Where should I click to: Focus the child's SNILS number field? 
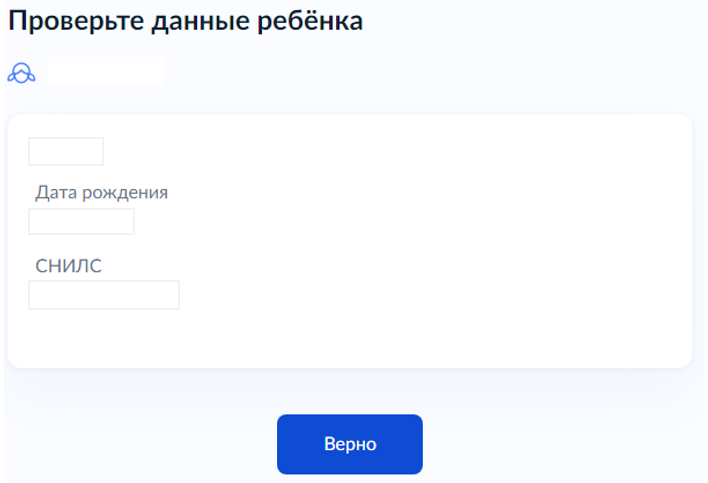(104, 295)
